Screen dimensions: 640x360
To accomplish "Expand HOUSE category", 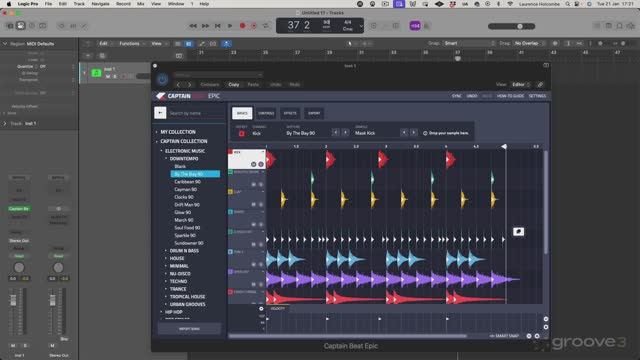I will coord(177,258).
